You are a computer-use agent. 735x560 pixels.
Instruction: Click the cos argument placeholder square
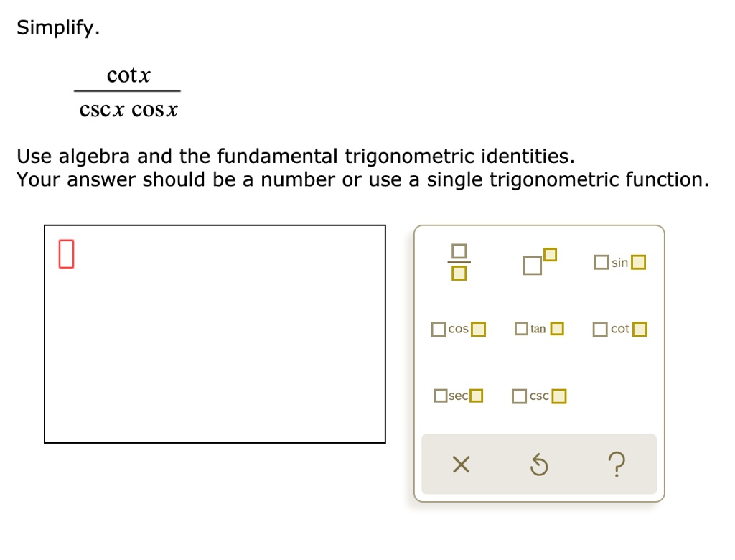pos(477,329)
